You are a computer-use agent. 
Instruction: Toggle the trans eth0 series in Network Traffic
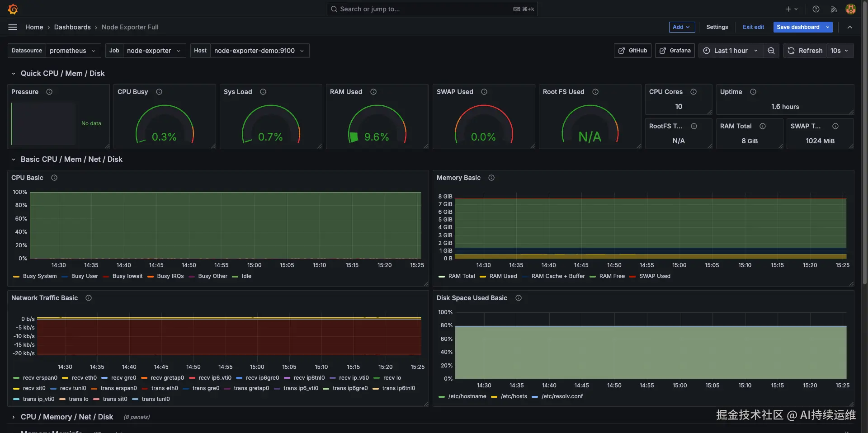(165, 388)
